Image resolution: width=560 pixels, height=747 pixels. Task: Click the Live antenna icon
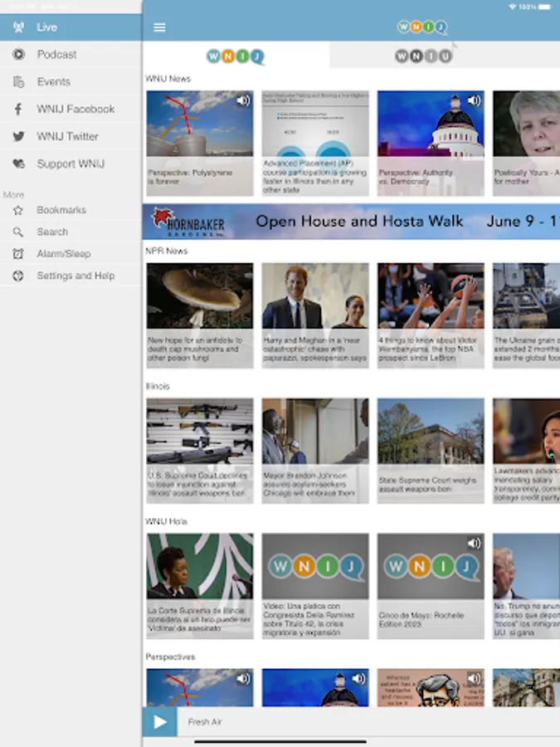[x=18, y=27]
